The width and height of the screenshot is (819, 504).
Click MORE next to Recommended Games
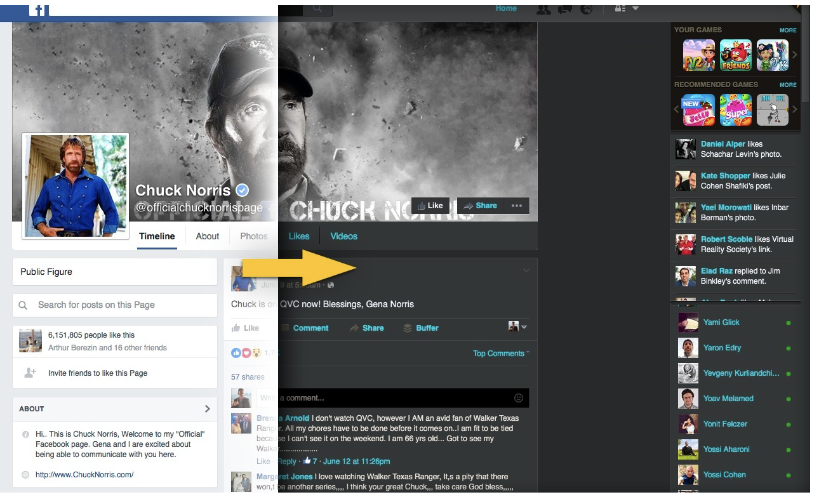tap(788, 84)
